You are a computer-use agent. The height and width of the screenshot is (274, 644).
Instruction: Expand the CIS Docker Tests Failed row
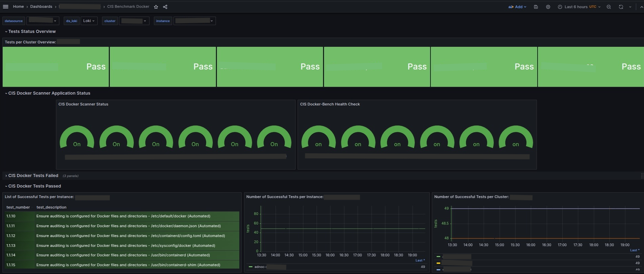32,176
